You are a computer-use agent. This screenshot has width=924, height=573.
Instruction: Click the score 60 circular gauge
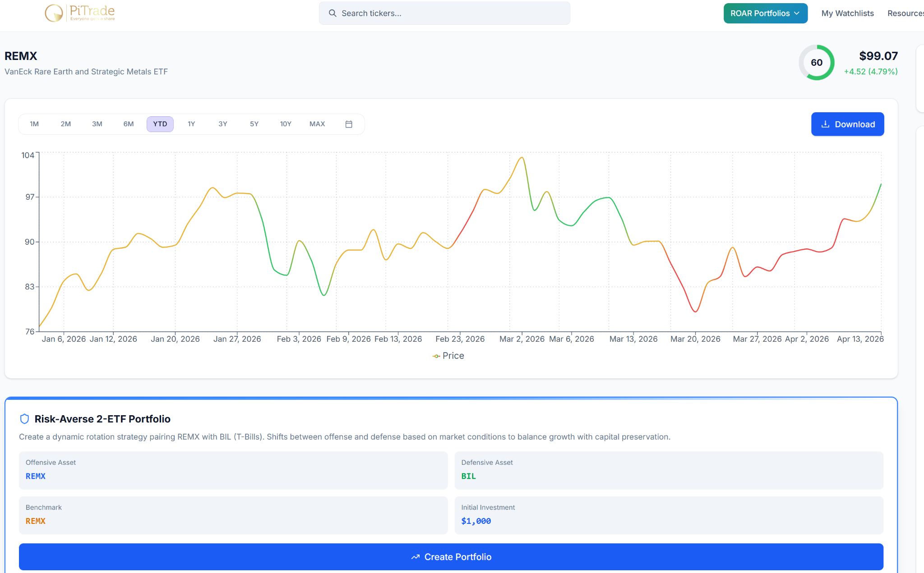point(816,63)
